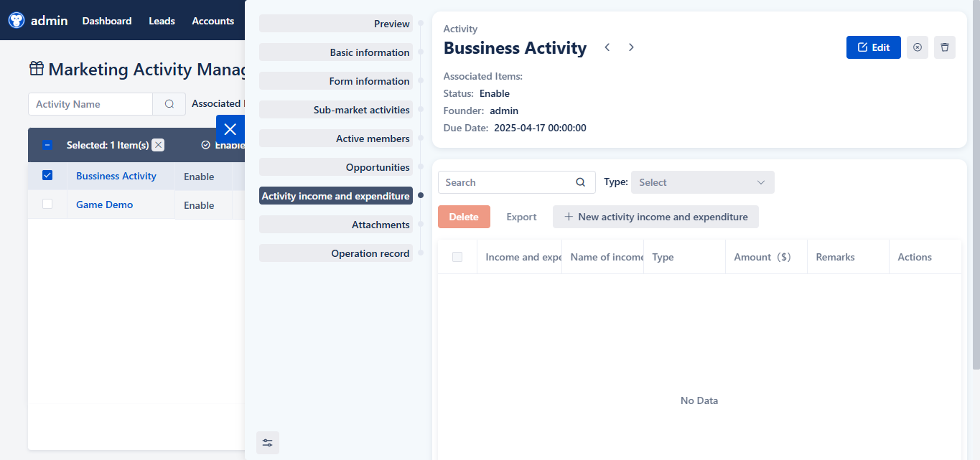Click inside the Search input field
Viewport: 980px width, 460px height.
pyautogui.click(x=503, y=182)
